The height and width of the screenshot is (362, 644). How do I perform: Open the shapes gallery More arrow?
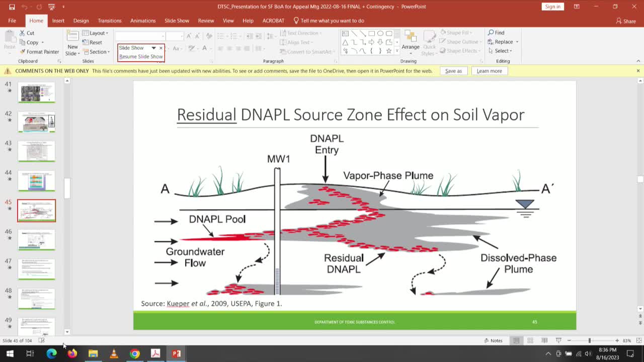coord(397,49)
